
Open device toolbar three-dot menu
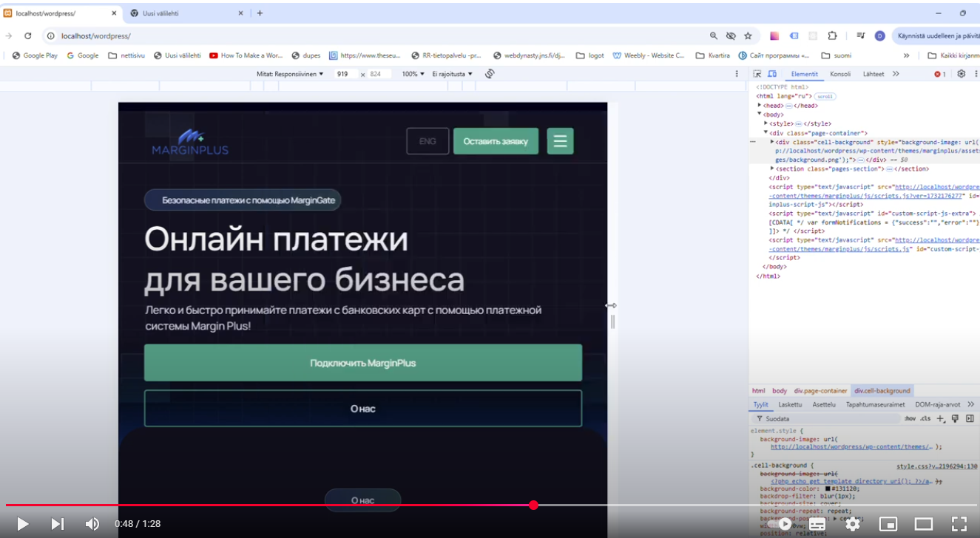[x=736, y=74]
